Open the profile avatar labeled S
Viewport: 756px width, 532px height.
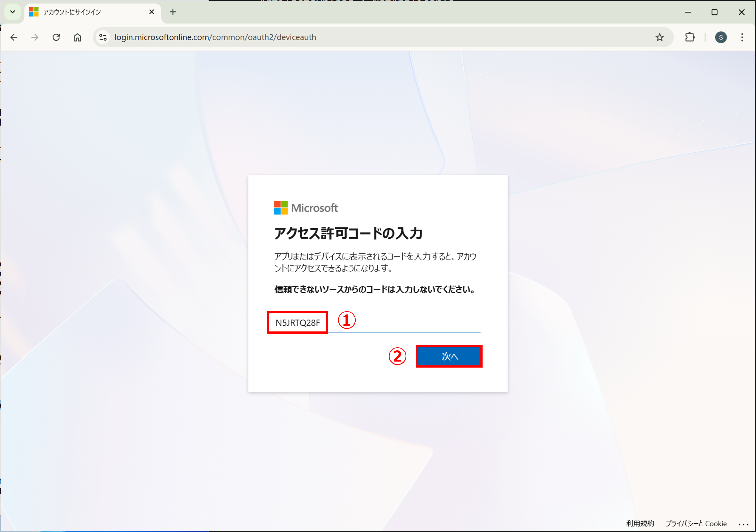point(721,37)
